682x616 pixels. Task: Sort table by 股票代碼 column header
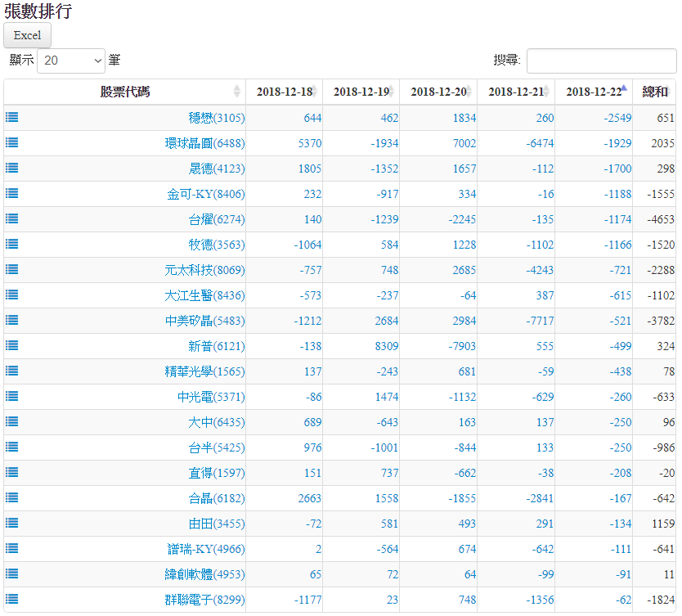124,92
